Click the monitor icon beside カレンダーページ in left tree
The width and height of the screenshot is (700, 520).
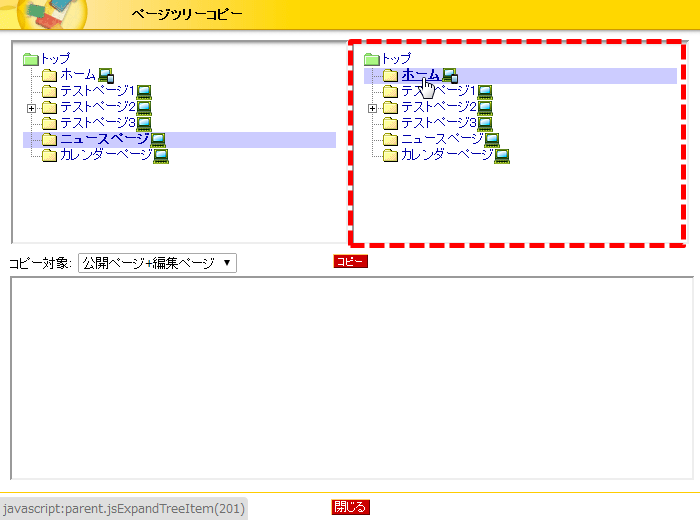(161, 156)
